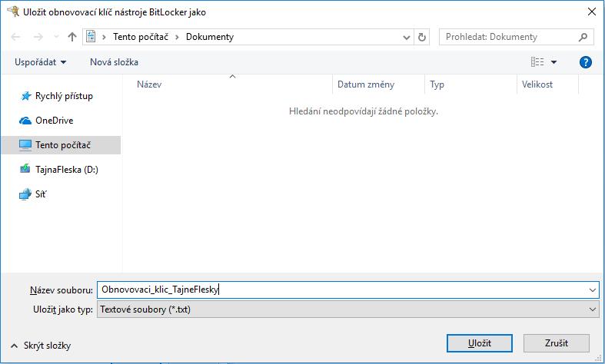Screen dimensions: 605x364
Task: Navigate up one folder level
Action: coord(72,37)
